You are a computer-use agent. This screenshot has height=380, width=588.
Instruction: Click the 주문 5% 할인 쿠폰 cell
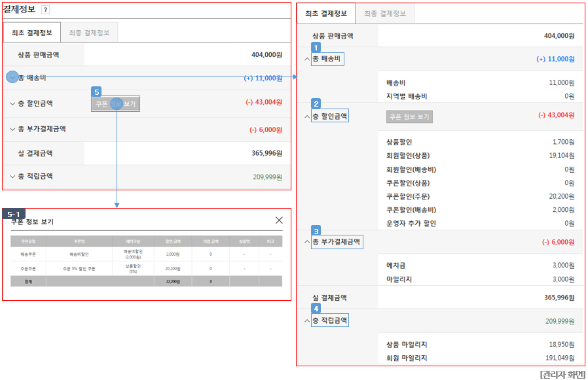click(x=79, y=269)
